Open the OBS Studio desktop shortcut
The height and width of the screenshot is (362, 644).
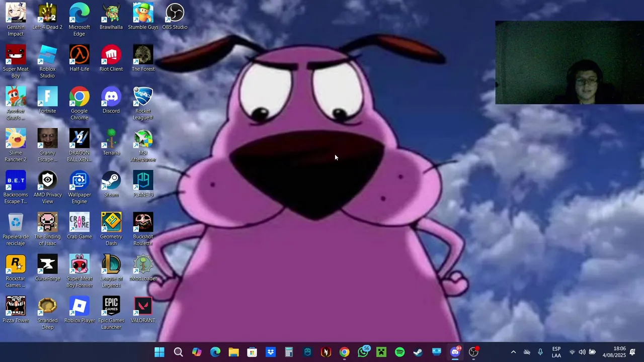(175, 17)
